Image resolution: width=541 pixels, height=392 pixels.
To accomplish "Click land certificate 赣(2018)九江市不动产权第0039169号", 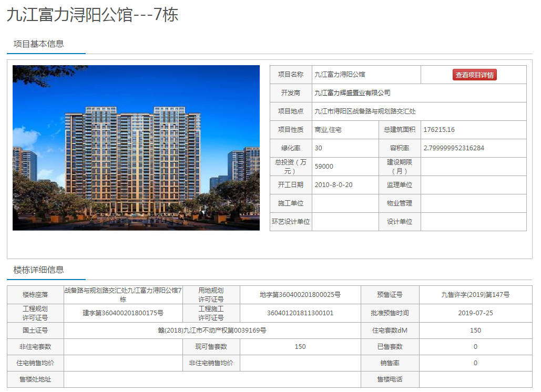I will coord(212,331).
